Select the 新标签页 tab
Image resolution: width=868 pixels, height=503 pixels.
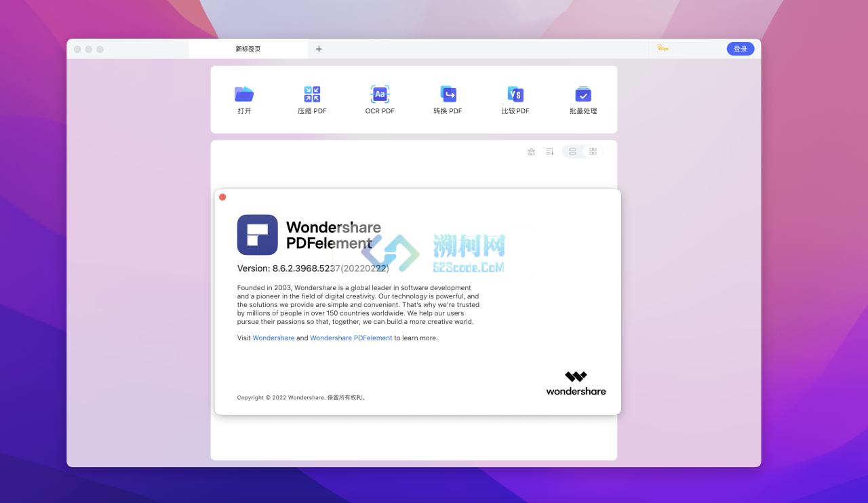point(248,49)
